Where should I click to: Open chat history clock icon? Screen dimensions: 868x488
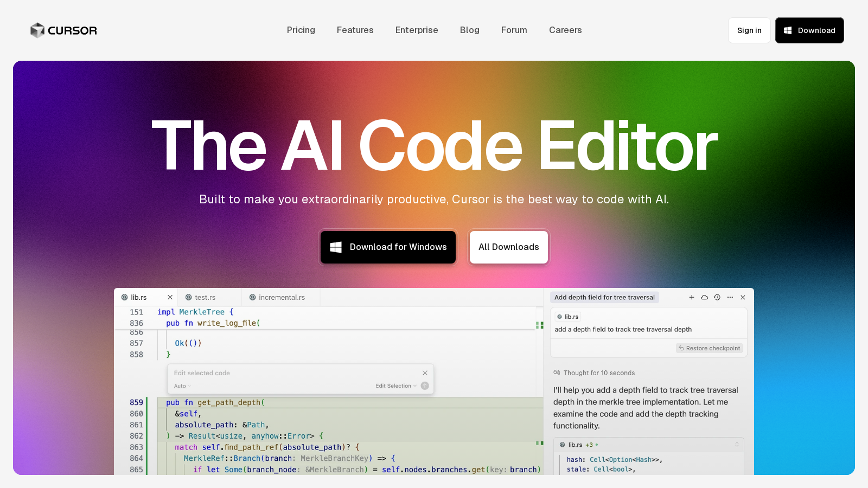coord(717,297)
